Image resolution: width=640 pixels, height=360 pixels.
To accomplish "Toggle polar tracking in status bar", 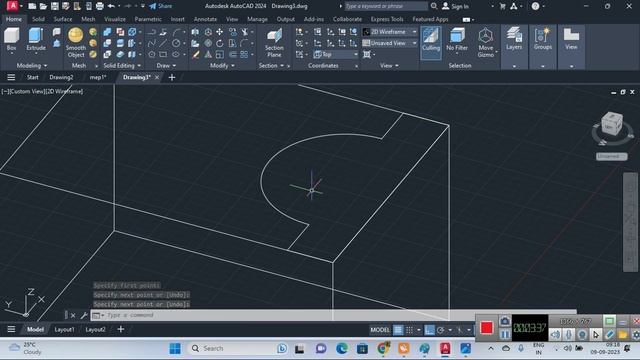I will (x=440, y=330).
